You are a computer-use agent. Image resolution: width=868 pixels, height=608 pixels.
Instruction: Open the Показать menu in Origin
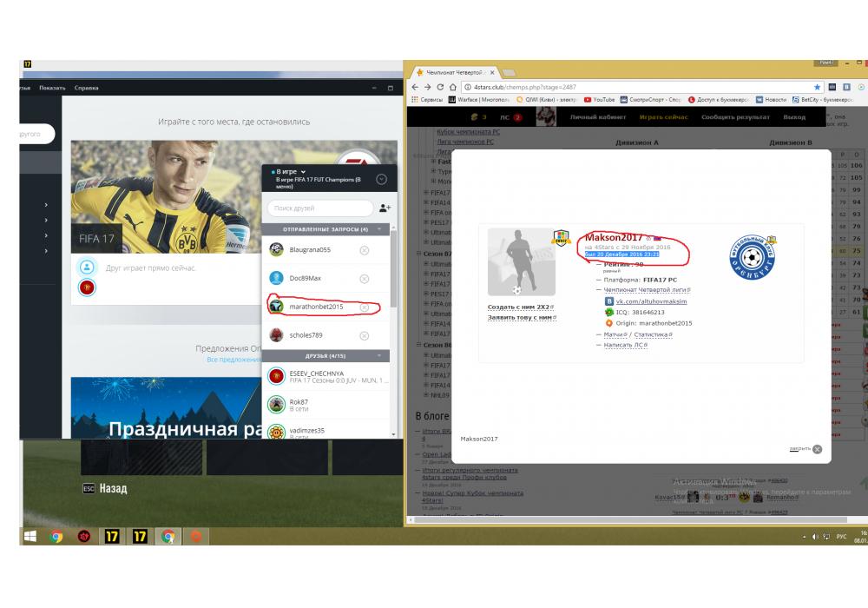(x=52, y=88)
